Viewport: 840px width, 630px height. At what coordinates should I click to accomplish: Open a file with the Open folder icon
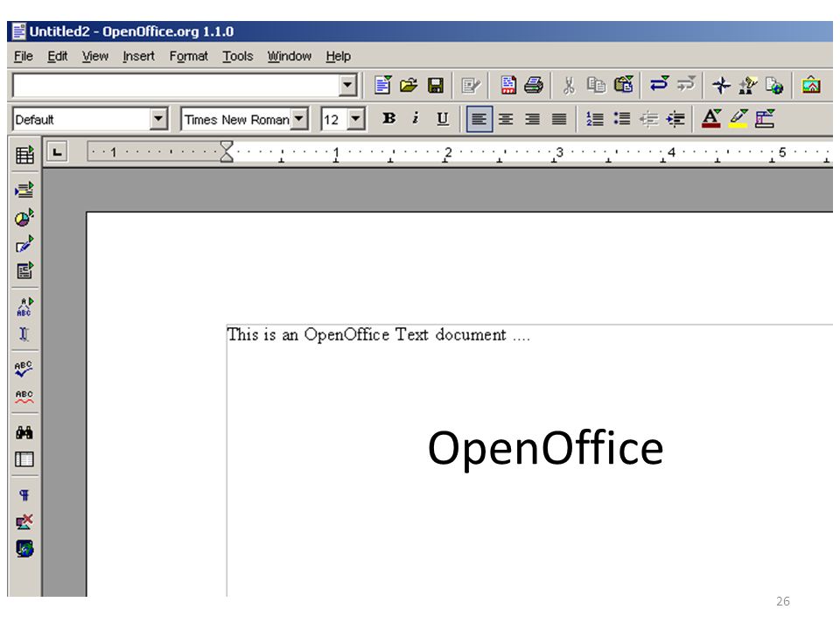click(409, 85)
